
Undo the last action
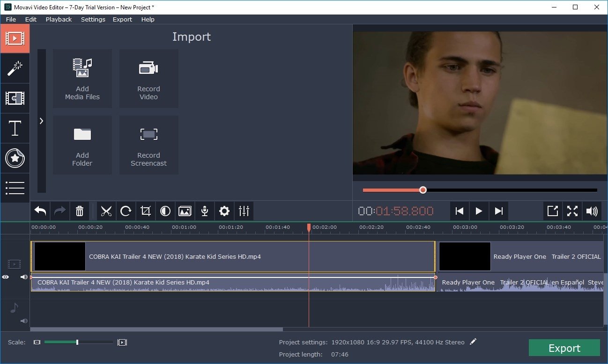(x=40, y=211)
